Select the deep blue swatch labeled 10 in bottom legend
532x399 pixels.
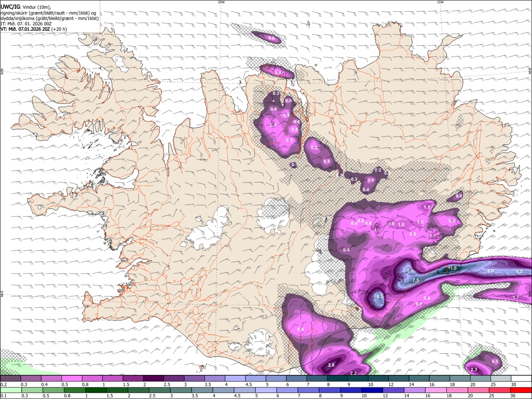tap(372, 390)
